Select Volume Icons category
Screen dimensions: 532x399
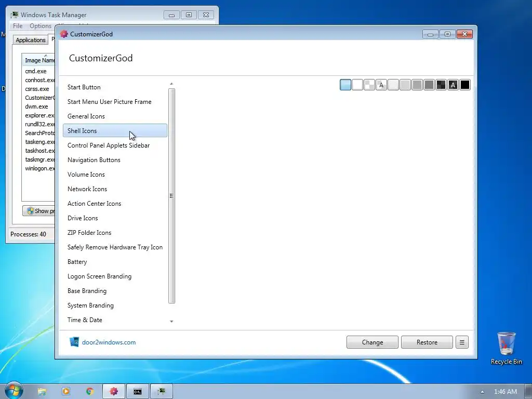(x=115, y=175)
